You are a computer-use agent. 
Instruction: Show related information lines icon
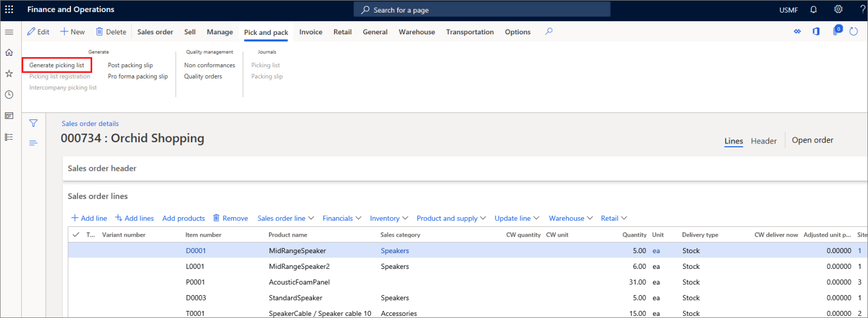pyautogui.click(x=33, y=143)
